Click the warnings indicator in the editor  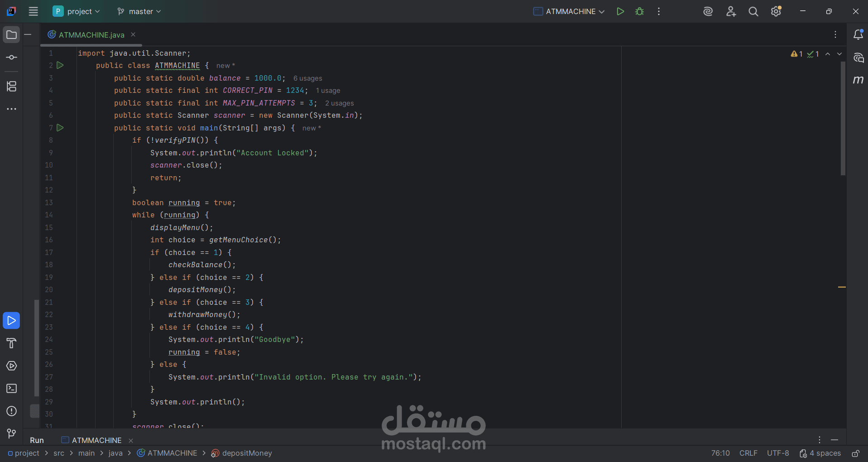click(x=796, y=54)
